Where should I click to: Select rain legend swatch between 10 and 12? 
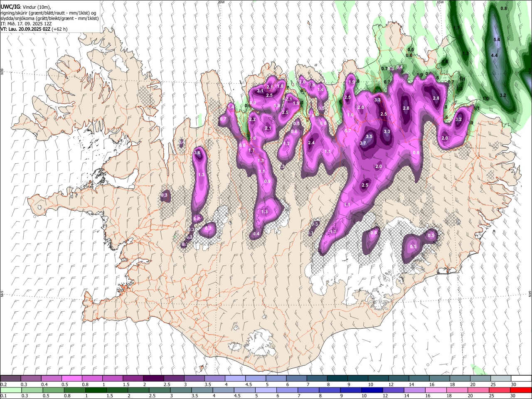(x=372, y=390)
